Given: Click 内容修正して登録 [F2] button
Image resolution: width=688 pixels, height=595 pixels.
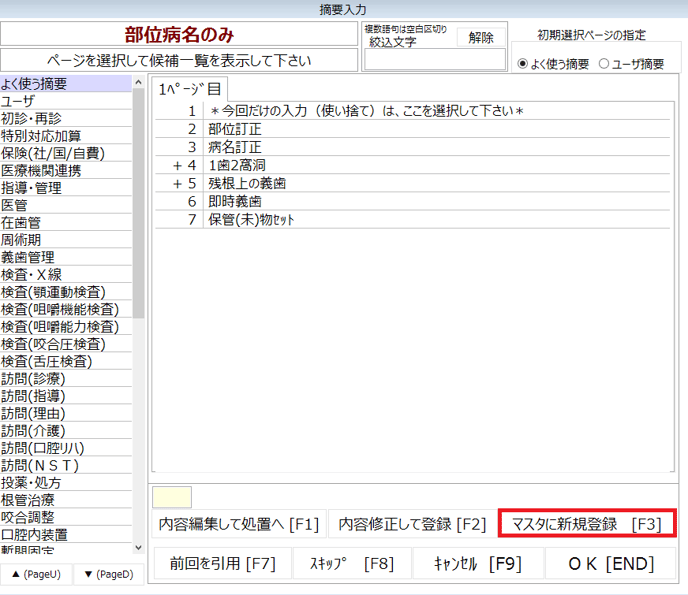Looking at the screenshot, I should (x=412, y=523).
